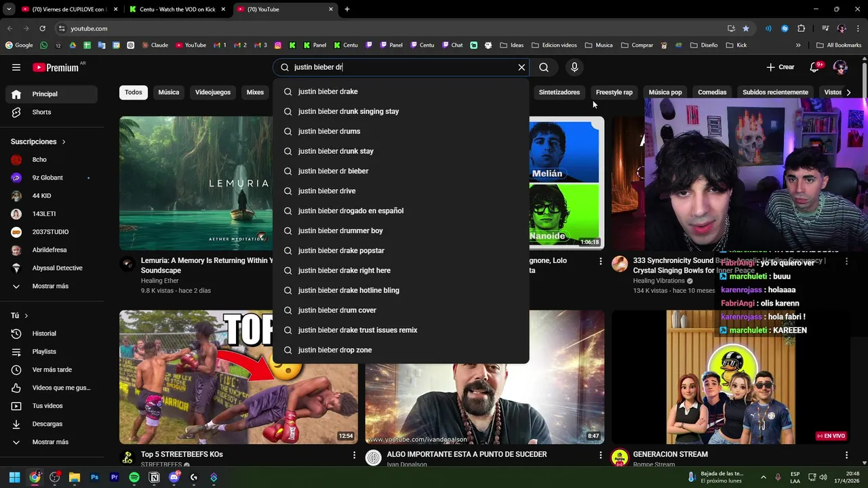This screenshot has width=868, height=488.
Task: Select the Música filter chip
Action: pyautogui.click(x=169, y=92)
